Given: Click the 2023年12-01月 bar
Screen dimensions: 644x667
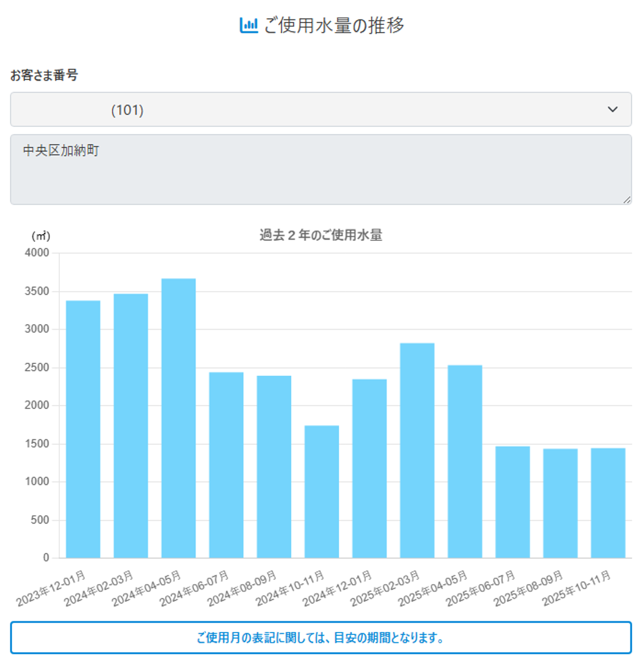Looking at the screenshot, I should tap(83, 429).
